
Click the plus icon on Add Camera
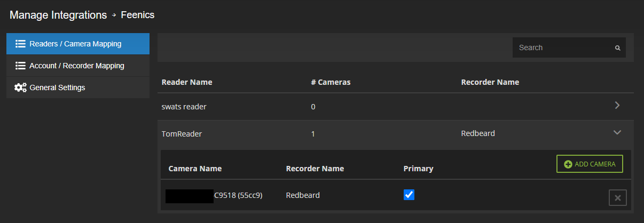coord(568,164)
